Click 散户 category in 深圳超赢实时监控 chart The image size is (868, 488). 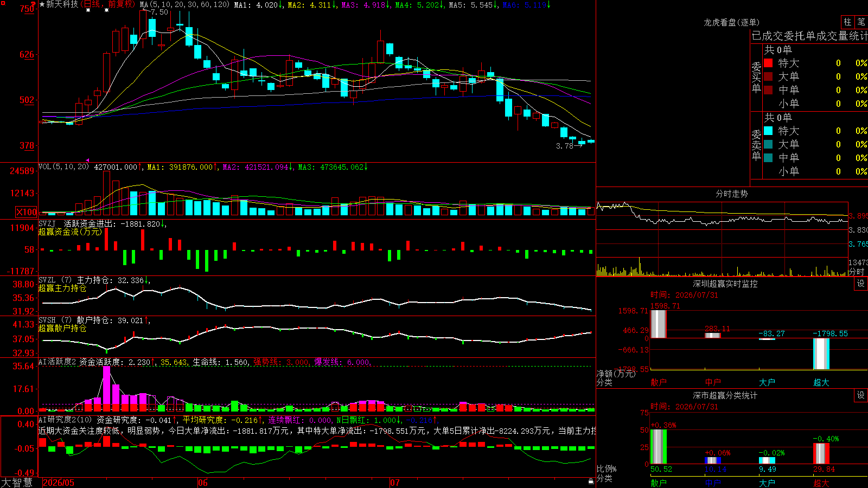(x=659, y=382)
